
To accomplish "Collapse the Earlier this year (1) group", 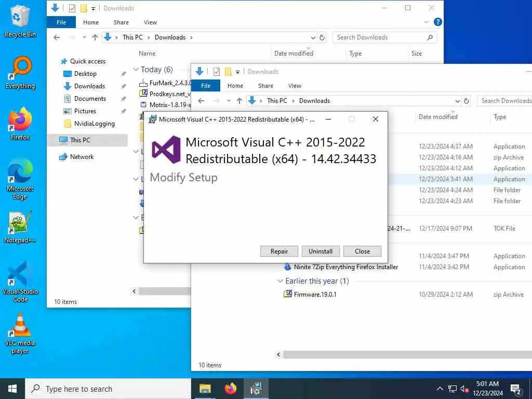I will click(x=280, y=281).
